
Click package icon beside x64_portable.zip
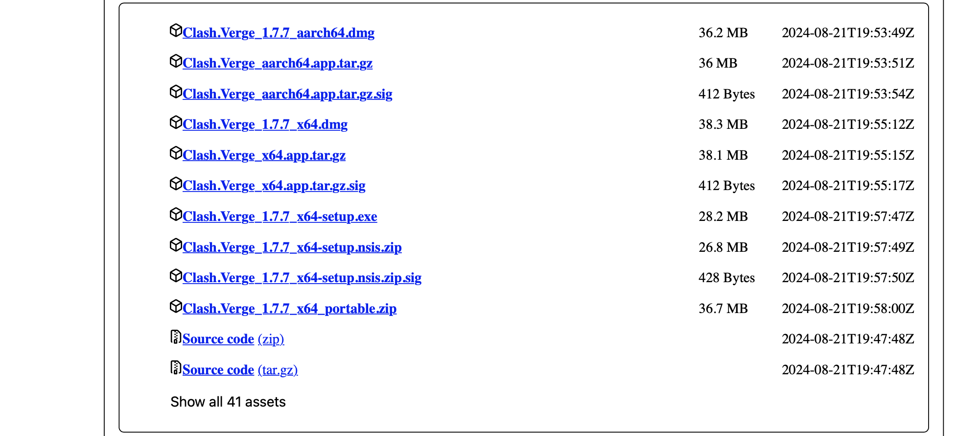[176, 306]
